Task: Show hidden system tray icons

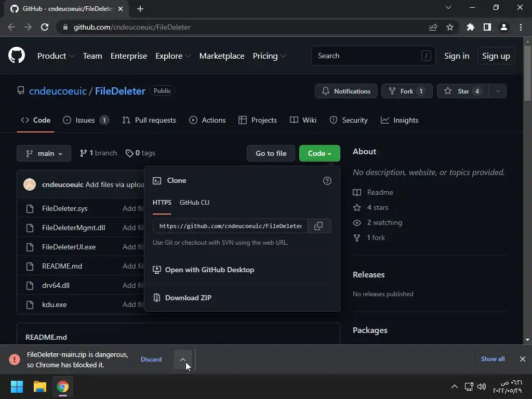Action: point(455,387)
